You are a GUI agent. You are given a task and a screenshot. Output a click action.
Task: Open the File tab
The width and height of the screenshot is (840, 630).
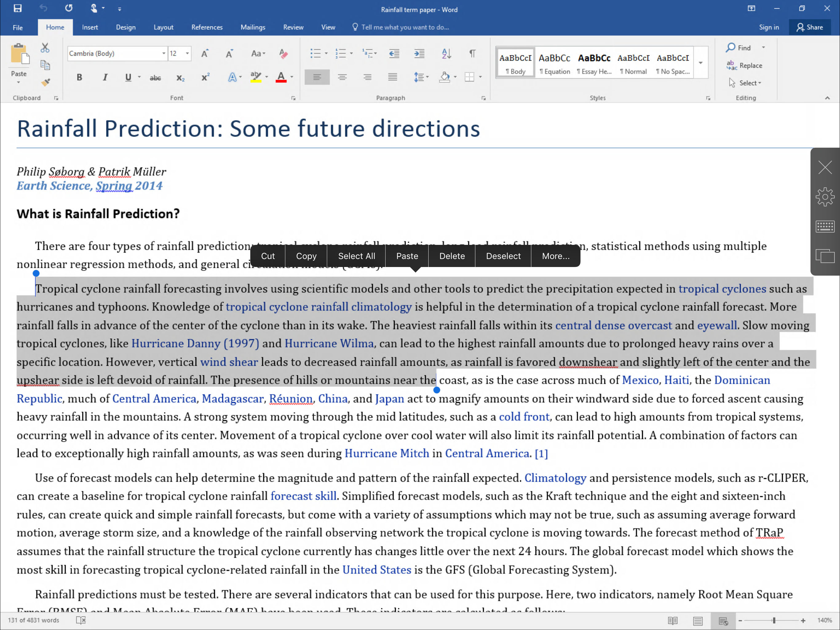pyautogui.click(x=18, y=27)
